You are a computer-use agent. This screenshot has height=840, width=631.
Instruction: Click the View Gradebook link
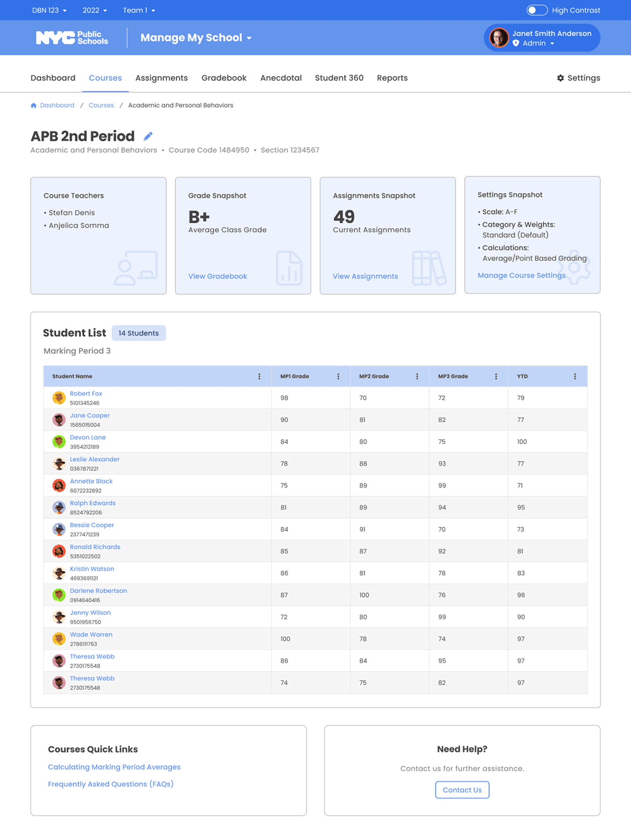(x=218, y=276)
